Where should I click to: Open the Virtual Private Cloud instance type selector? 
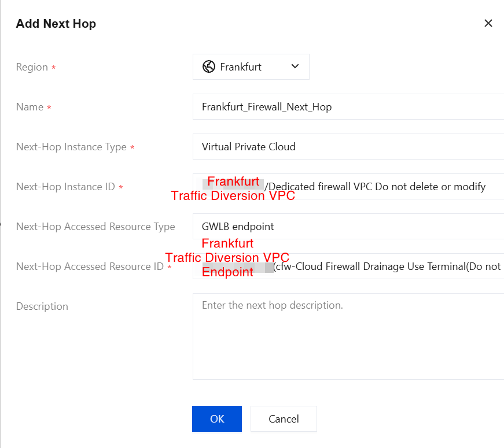[347, 147]
